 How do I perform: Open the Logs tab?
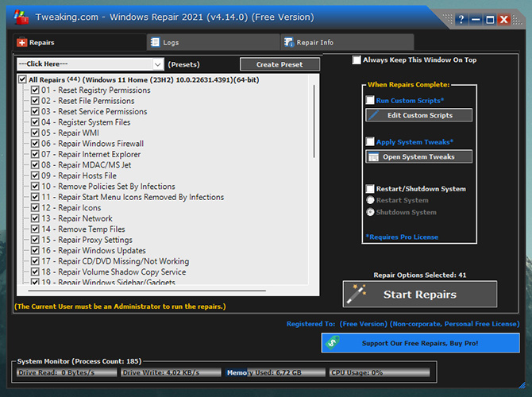pyautogui.click(x=214, y=42)
